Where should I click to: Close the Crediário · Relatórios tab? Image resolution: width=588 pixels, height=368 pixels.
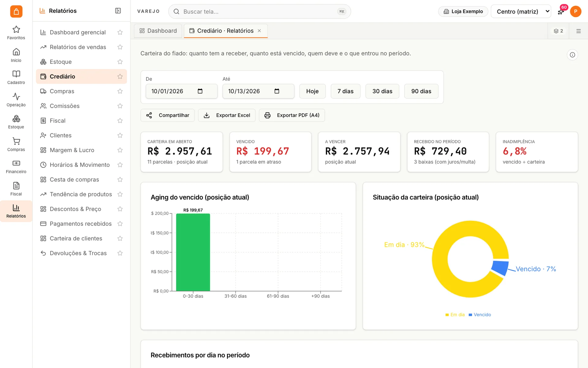259,31
